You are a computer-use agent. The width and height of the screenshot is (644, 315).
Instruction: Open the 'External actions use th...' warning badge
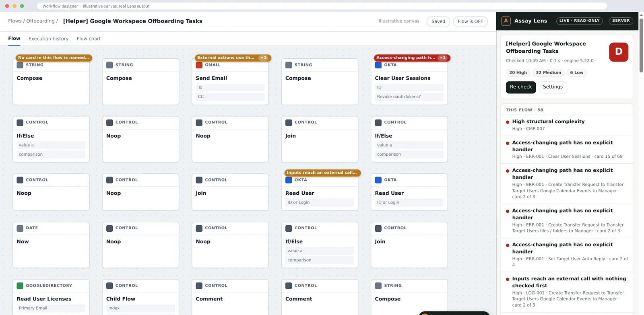click(x=233, y=58)
